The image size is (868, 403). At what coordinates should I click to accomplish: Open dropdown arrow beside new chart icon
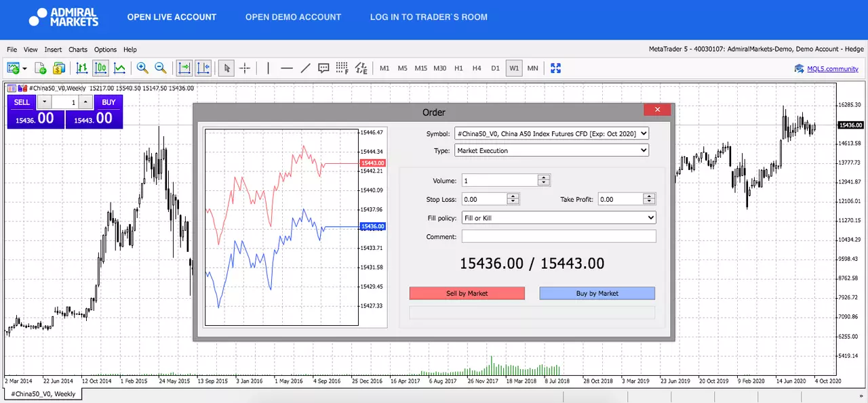click(24, 68)
